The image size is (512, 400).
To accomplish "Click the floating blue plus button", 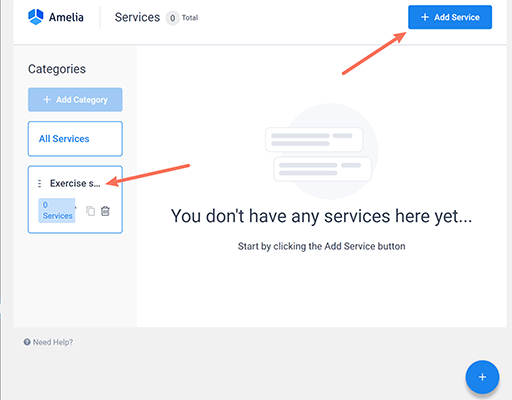I will click(x=482, y=377).
